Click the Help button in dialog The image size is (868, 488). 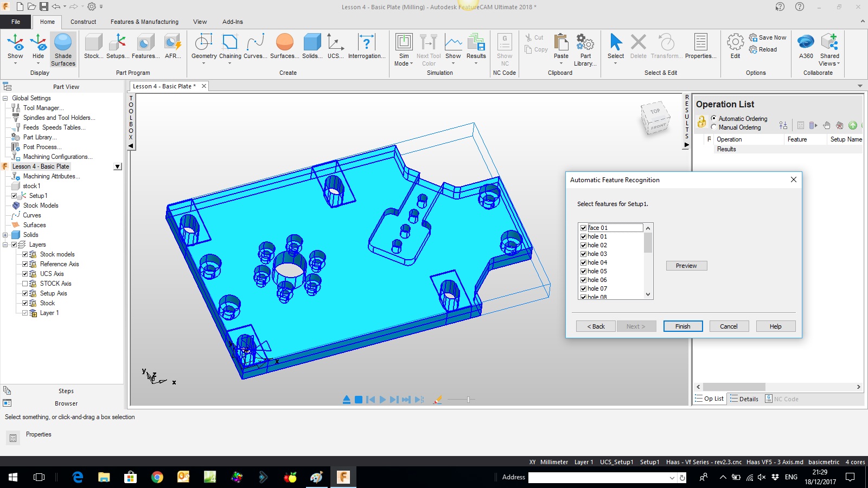click(x=775, y=326)
